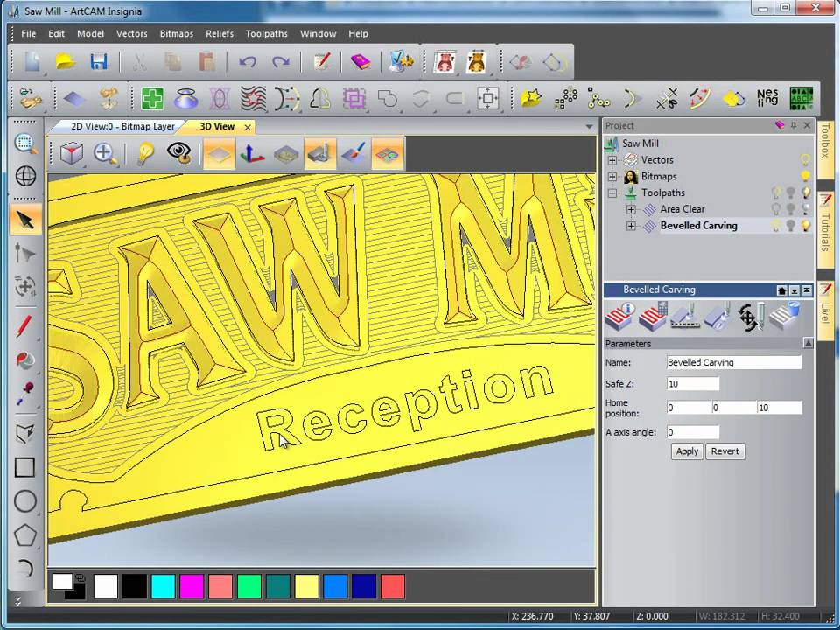840x630 pixels.
Task: Click the green plus toolpath icon
Action: tap(152, 99)
